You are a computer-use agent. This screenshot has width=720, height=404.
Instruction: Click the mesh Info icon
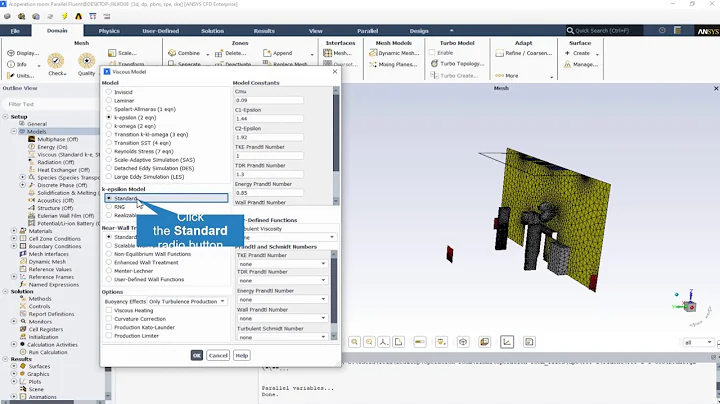click(x=11, y=64)
